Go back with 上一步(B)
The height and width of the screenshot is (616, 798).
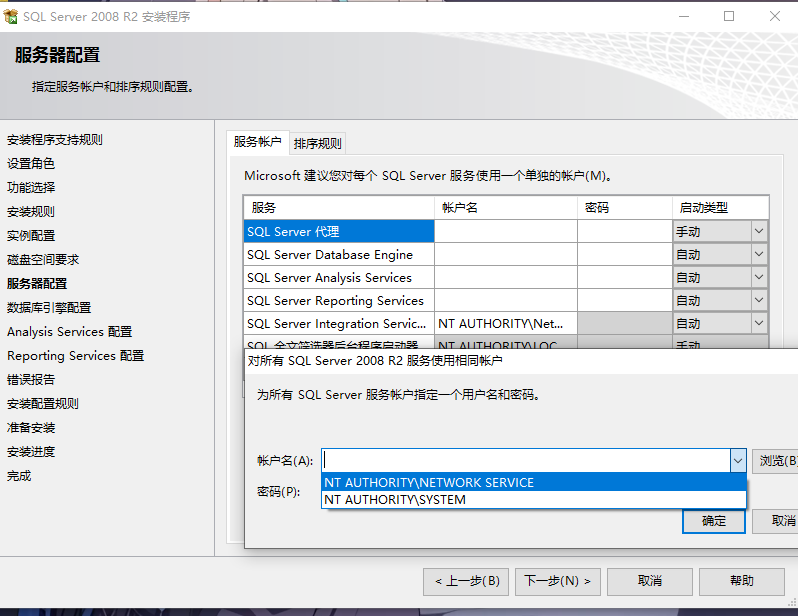466,581
